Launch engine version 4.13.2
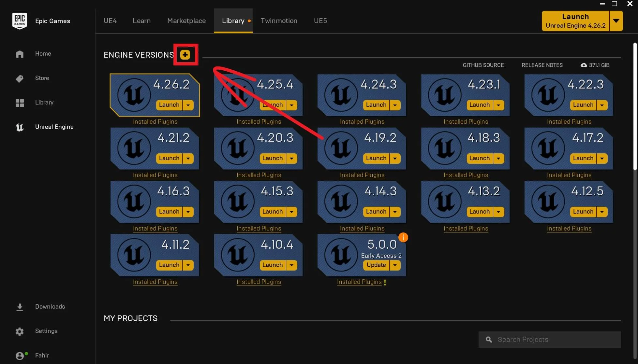Viewport: 638px width, 364px height. click(480, 212)
